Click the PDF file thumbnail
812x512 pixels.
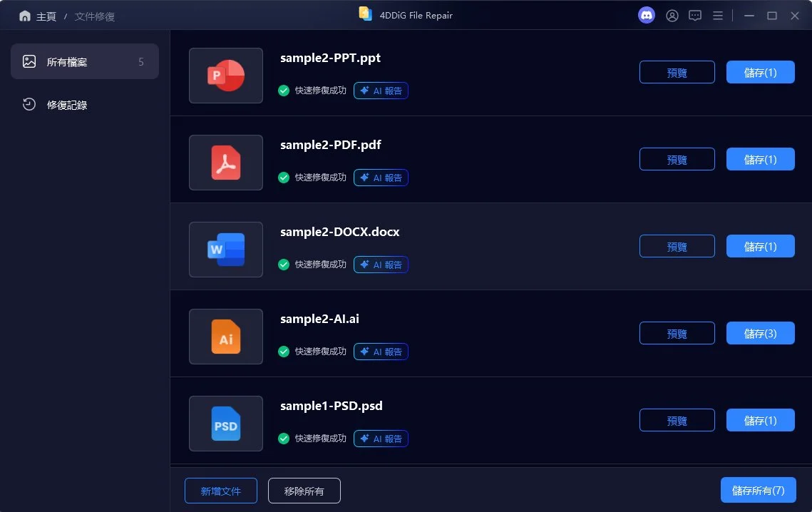226,163
